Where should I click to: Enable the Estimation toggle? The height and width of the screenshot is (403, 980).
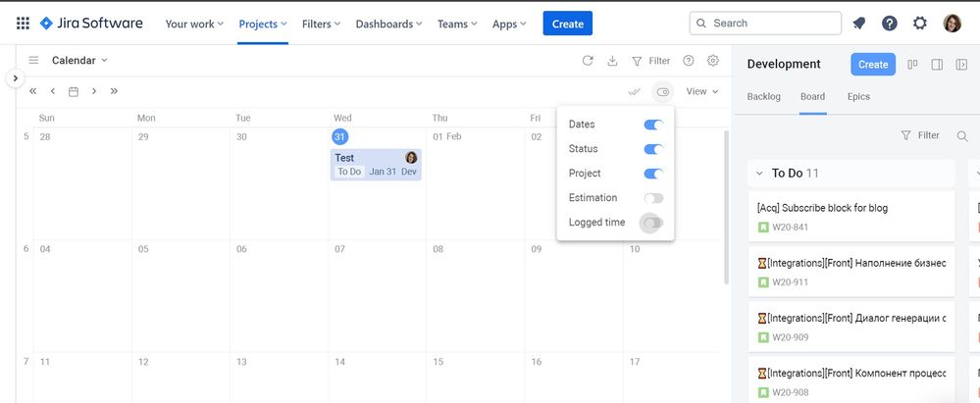(x=653, y=198)
